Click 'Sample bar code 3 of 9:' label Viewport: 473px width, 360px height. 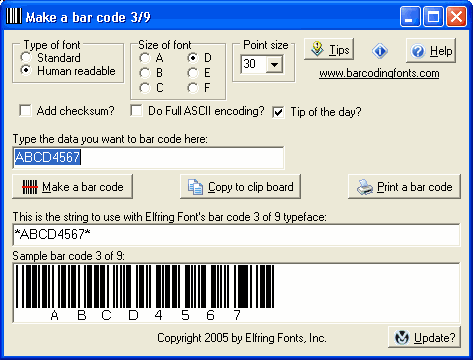tap(69, 256)
